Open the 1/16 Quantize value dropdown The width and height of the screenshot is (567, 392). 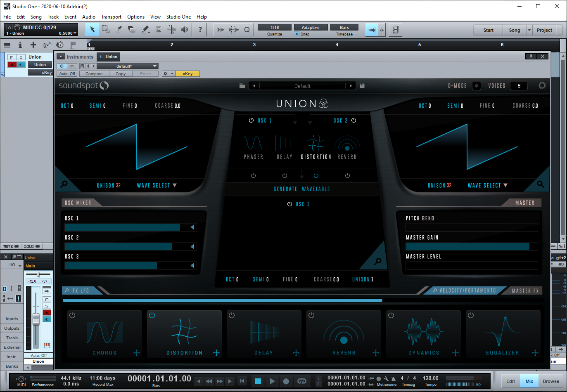coord(275,27)
